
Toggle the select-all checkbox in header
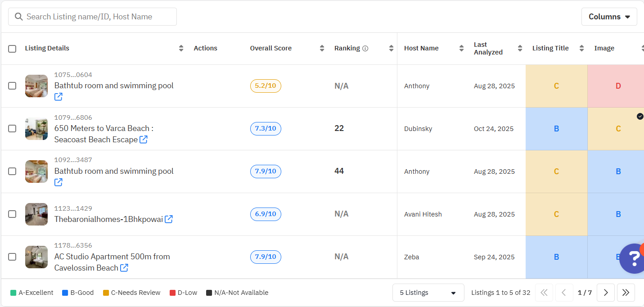click(x=12, y=49)
